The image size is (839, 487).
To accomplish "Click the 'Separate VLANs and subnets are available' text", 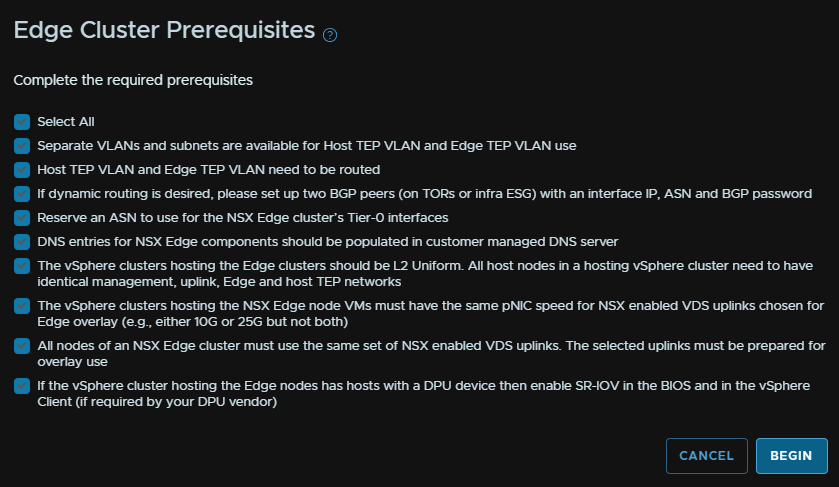I will point(178,146).
